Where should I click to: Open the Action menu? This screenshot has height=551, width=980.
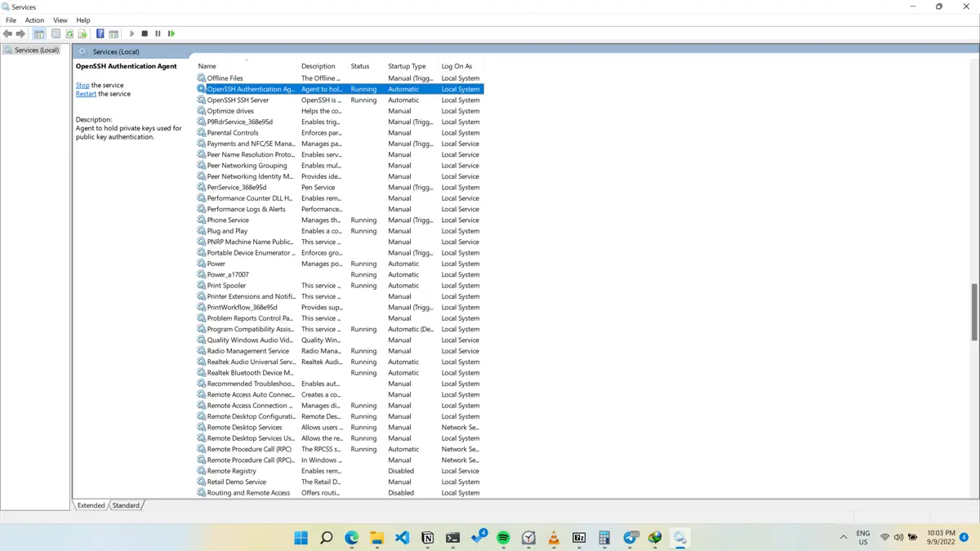(x=34, y=20)
